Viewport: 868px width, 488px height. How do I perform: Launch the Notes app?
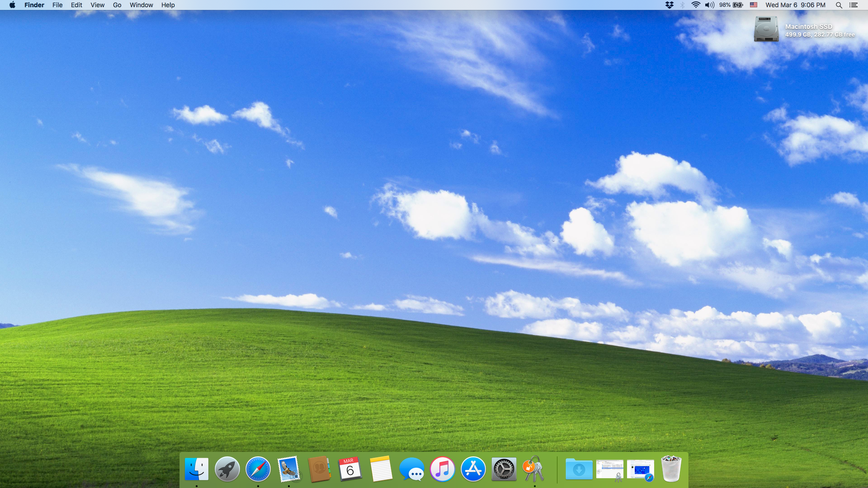click(x=381, y=469)
